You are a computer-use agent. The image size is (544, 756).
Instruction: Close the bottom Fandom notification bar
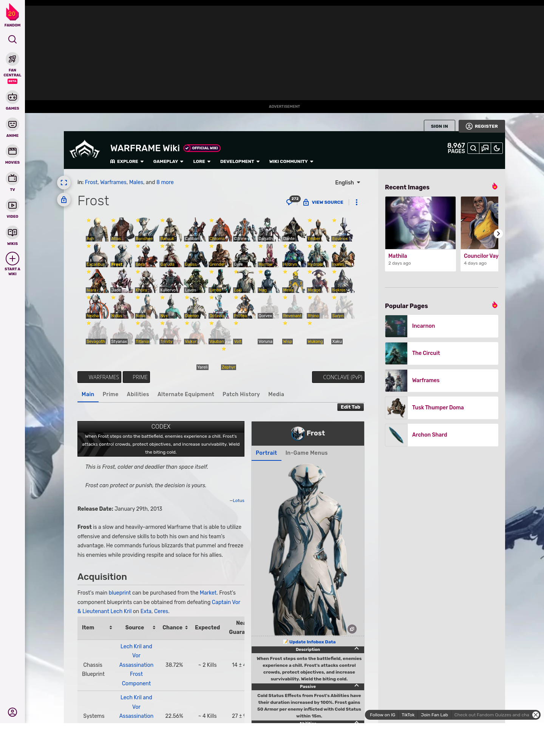point(536,715)
